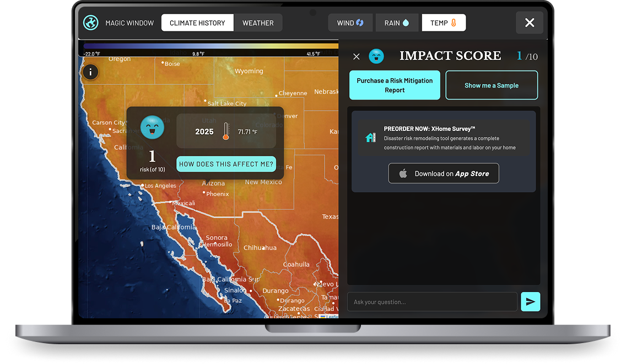Click the Show me a Sample button

492,85
